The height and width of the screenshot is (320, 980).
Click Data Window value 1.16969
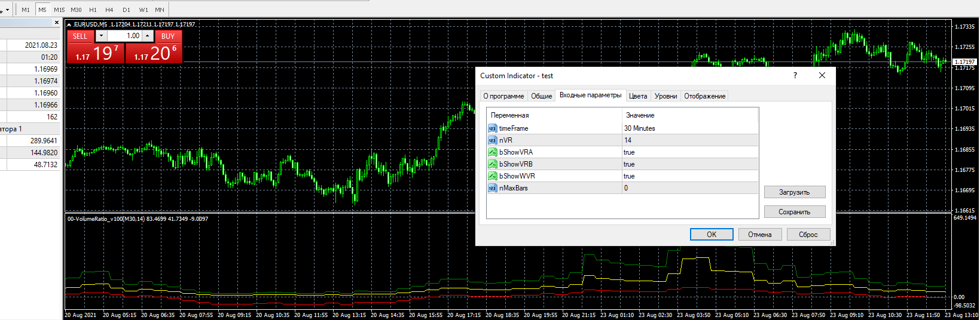[46, 69]
